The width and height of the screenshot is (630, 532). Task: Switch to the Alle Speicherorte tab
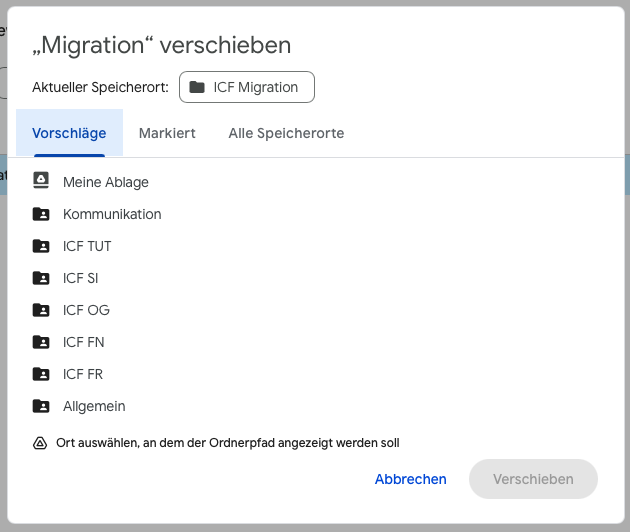click(x=286, y=133)
